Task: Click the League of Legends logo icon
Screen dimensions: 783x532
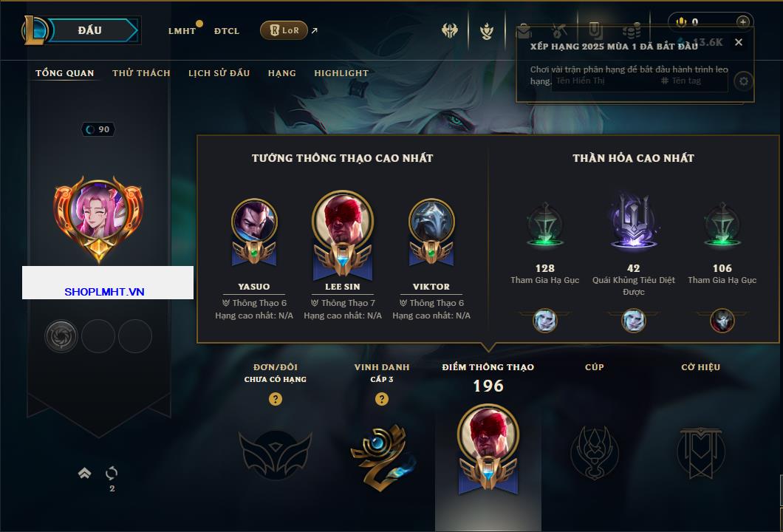Action: 34,30
